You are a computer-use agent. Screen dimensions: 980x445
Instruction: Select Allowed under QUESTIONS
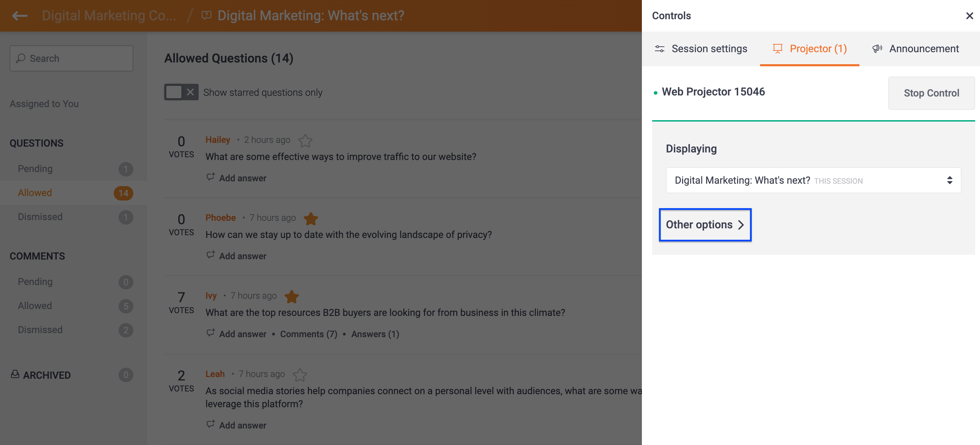74,193
